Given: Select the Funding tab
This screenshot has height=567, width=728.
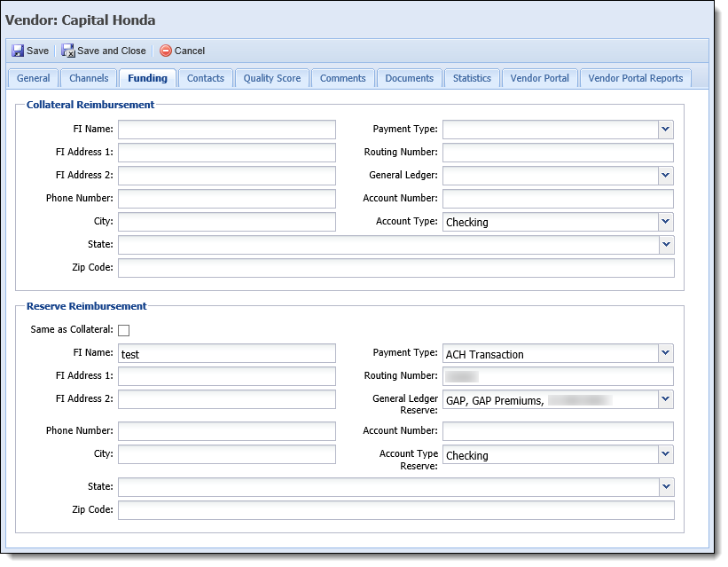Looking at the screenshot, I should click(x=148, y=78).
